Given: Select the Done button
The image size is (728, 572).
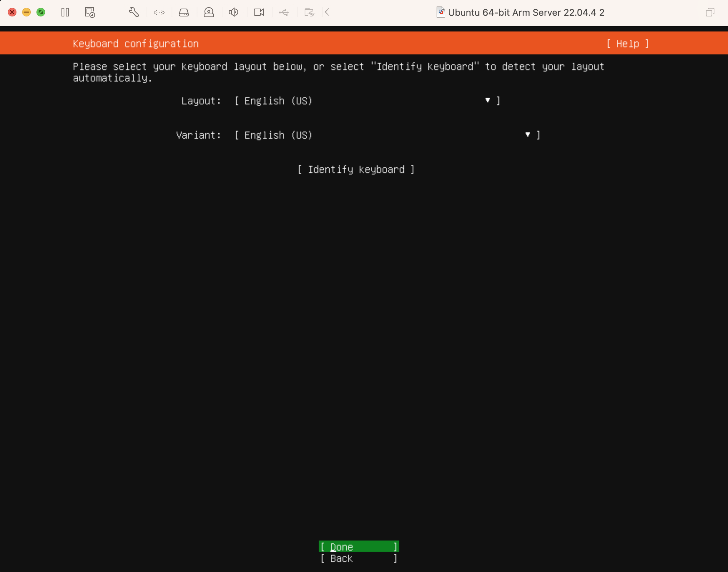Looking at the screenshot, I should 359,547.
